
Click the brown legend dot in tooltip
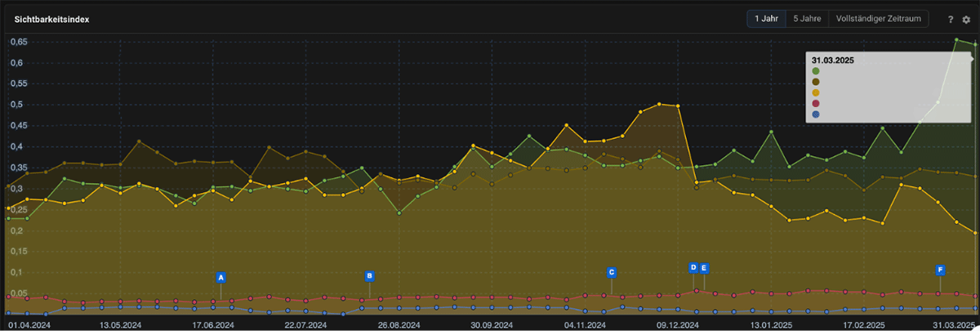(x=816, y=83)
